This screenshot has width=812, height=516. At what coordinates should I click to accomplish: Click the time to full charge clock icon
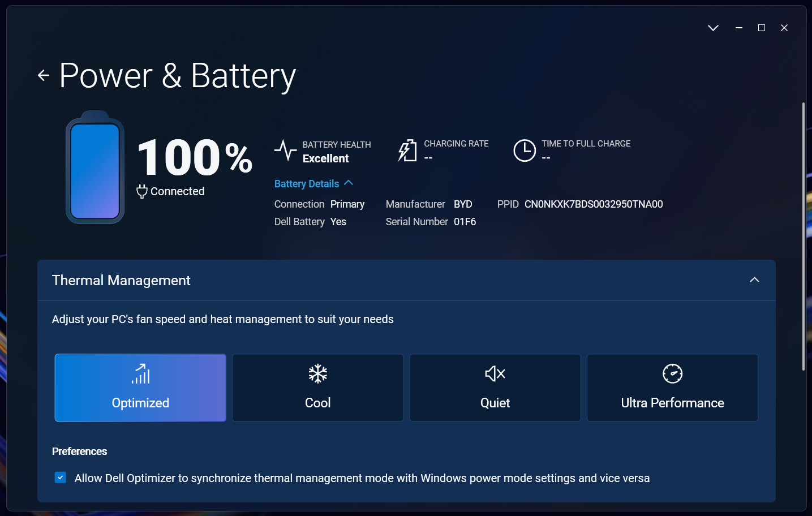(525, 150)
